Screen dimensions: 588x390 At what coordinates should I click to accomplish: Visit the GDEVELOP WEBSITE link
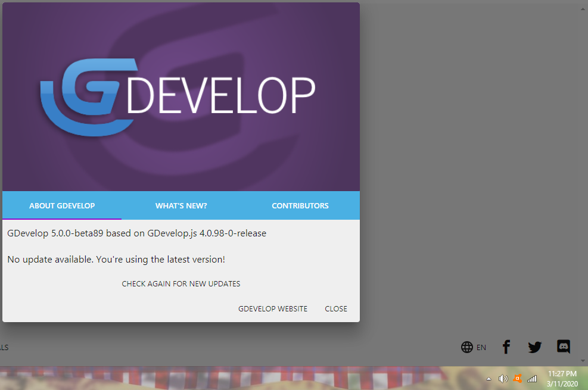click(273, 308)
